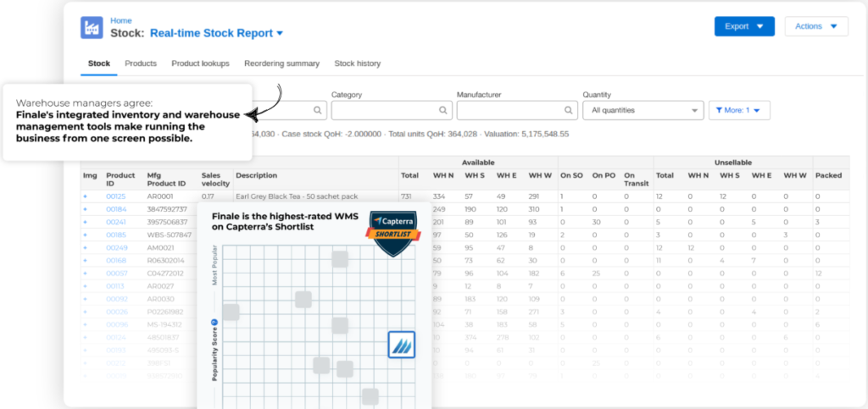
Task: Open product ID 00125 link
Action: (115, 196)
